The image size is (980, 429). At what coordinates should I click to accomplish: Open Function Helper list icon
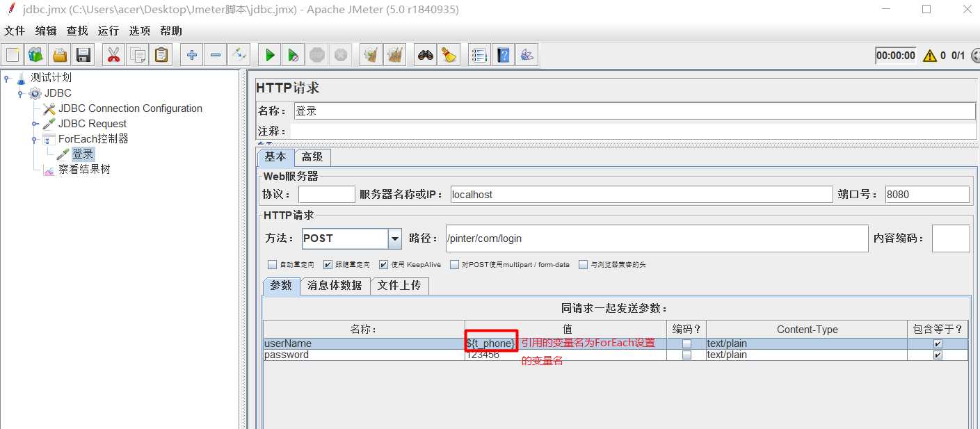pyautogui.click(x=479, y=55)
